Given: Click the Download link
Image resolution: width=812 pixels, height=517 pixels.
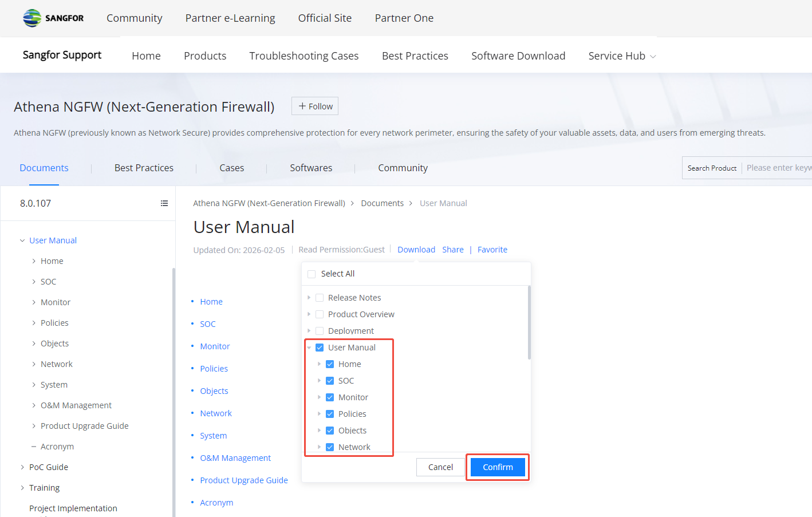Looking at the screenshot, I should (416, 250).
